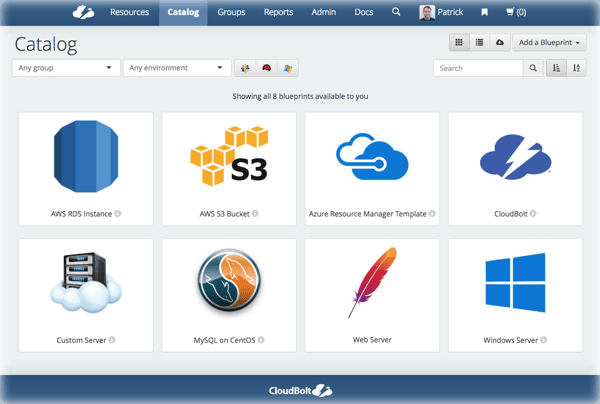This screenshot has height=404, width=600.
Task: Open the Add a Blueprint dropdown
Action: pos(549,42)
